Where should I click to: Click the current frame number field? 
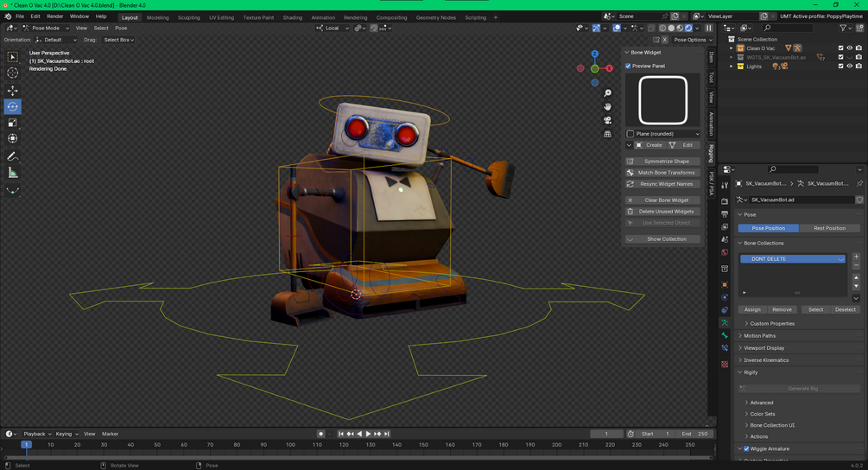click(x=606, y=434)
